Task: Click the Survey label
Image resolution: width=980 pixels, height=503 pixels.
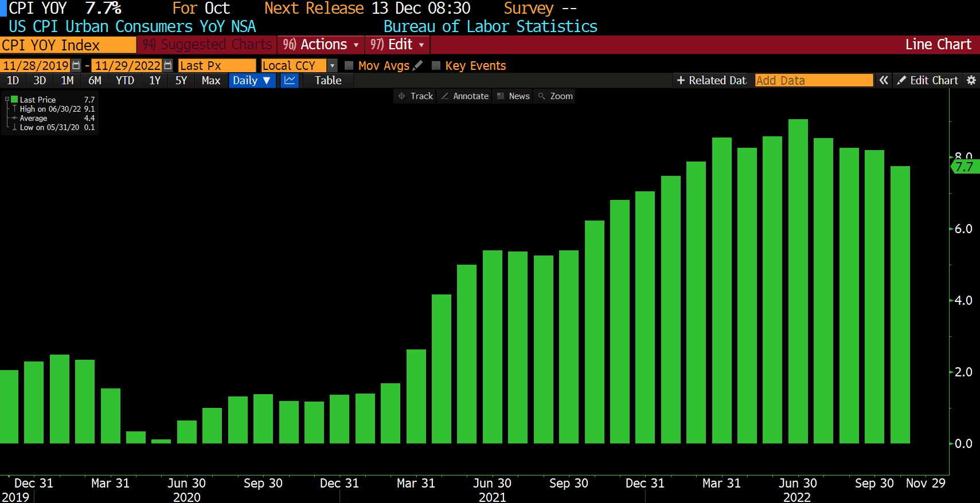Action: (x=528, y=9)
